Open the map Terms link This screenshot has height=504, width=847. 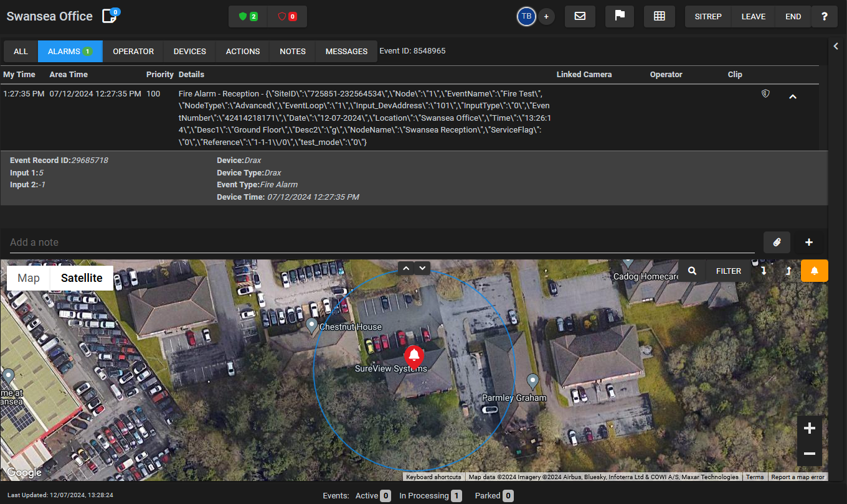(x=755, y=477)
